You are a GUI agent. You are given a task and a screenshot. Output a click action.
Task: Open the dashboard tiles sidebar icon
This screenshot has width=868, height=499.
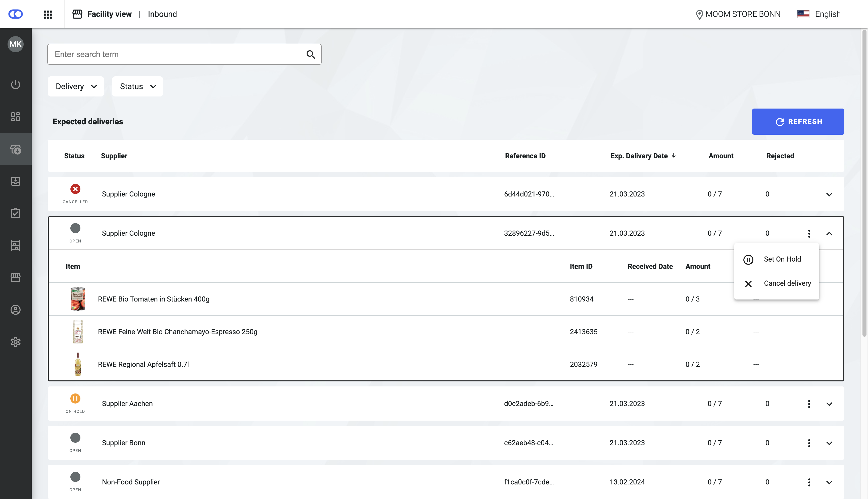(x=15, y=117)
